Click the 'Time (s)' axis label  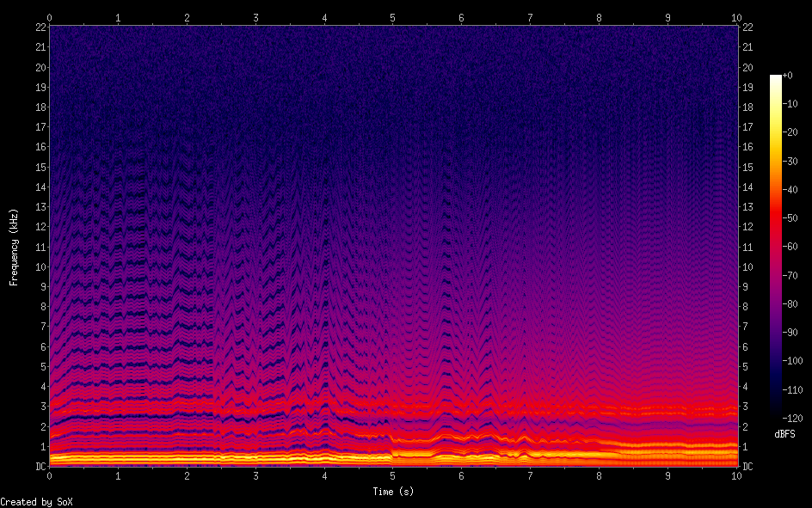pyautogui.click(x=393, y=492)
